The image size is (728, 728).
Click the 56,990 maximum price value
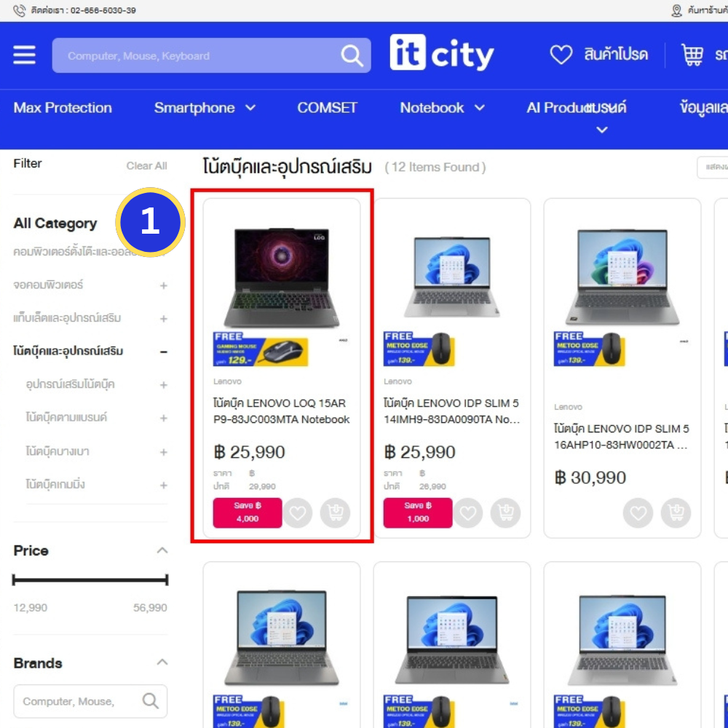pos(150,608)
